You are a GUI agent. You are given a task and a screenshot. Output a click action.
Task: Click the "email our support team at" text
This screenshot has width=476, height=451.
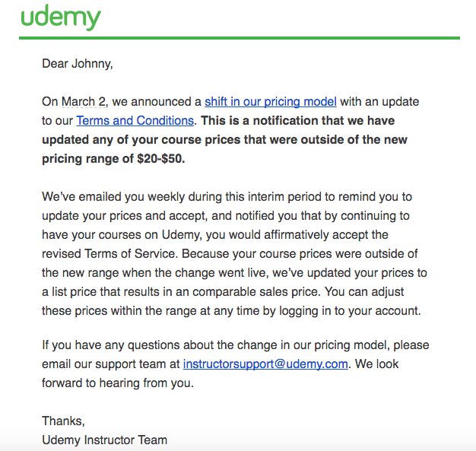pos(111,364)
